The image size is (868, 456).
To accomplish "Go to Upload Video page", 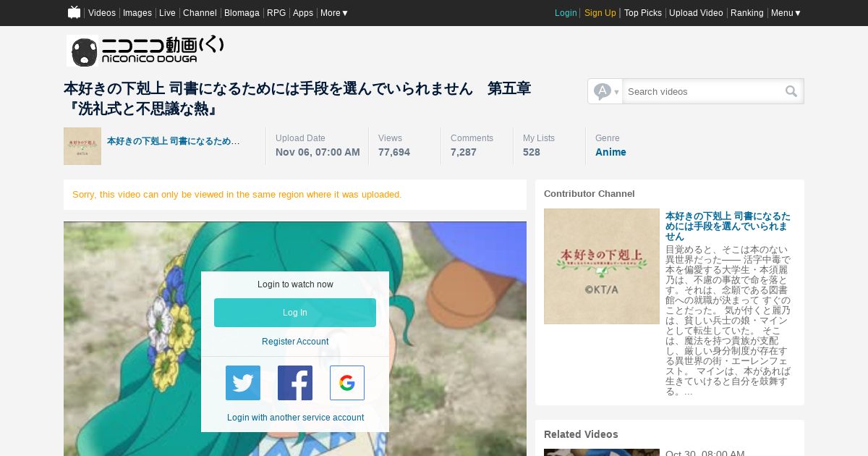I will pos(696,13).
